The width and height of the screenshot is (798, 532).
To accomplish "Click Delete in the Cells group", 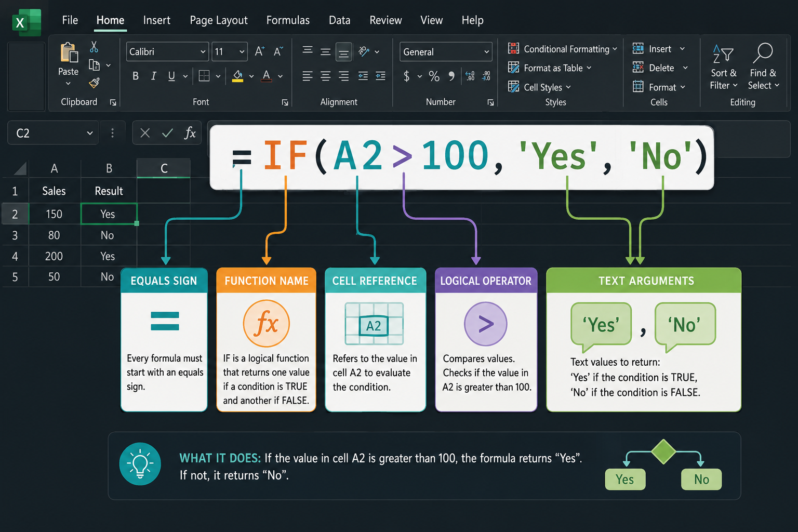I will (660, 68).
